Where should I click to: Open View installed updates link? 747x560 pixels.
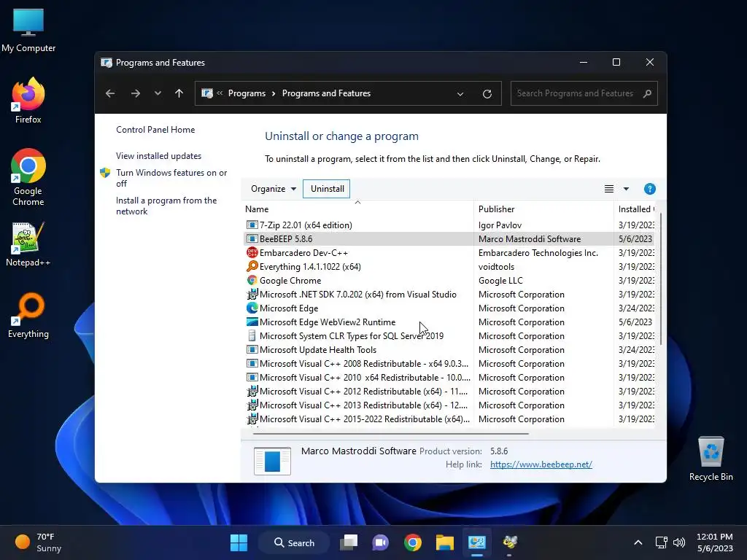158,156
